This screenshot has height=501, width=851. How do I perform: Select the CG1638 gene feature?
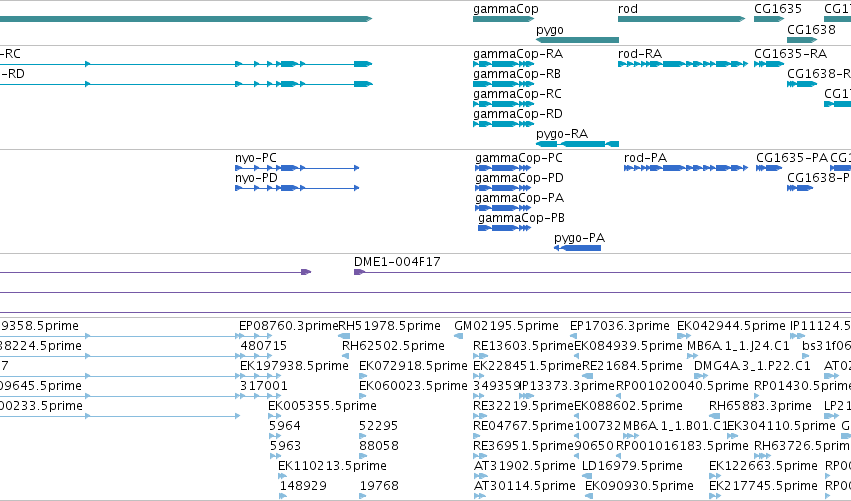coord(802,40)
